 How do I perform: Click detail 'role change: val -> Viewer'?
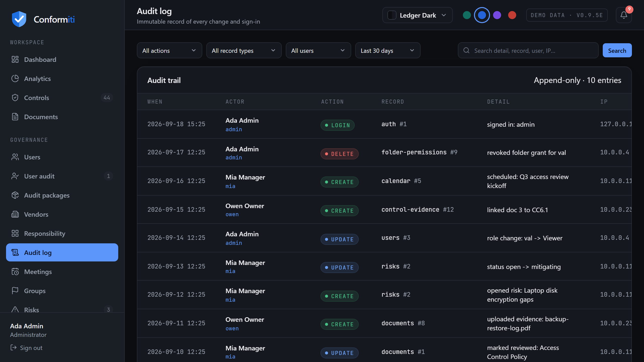coord(525,238)
